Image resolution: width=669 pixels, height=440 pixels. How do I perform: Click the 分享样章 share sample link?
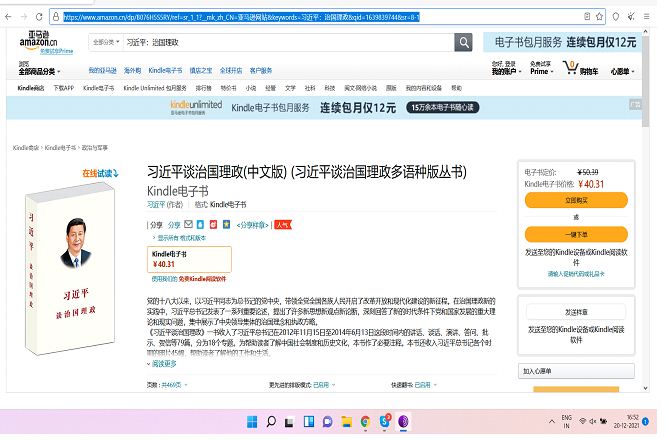pos(252,225)
